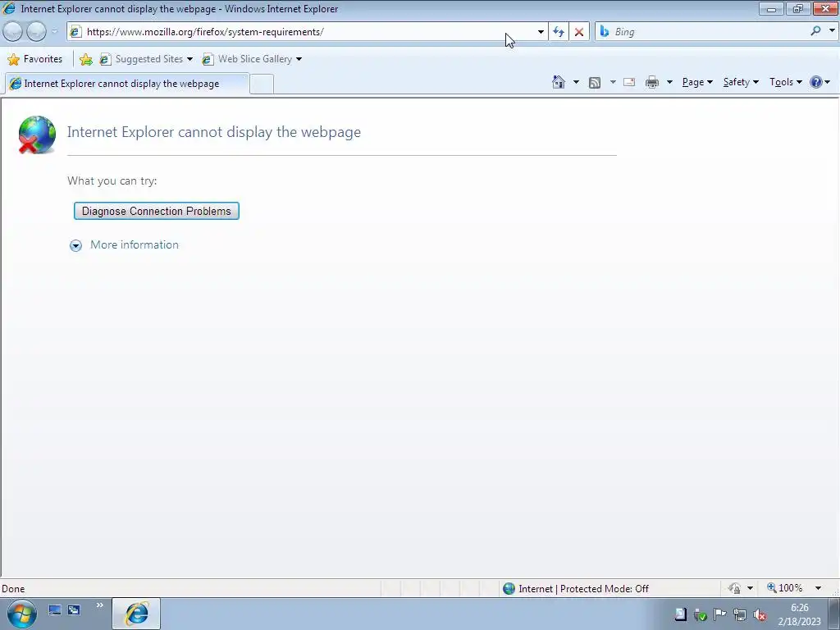Open the Safety menu
This screenshot has width=840, height=630.
(x=741, y=82)
